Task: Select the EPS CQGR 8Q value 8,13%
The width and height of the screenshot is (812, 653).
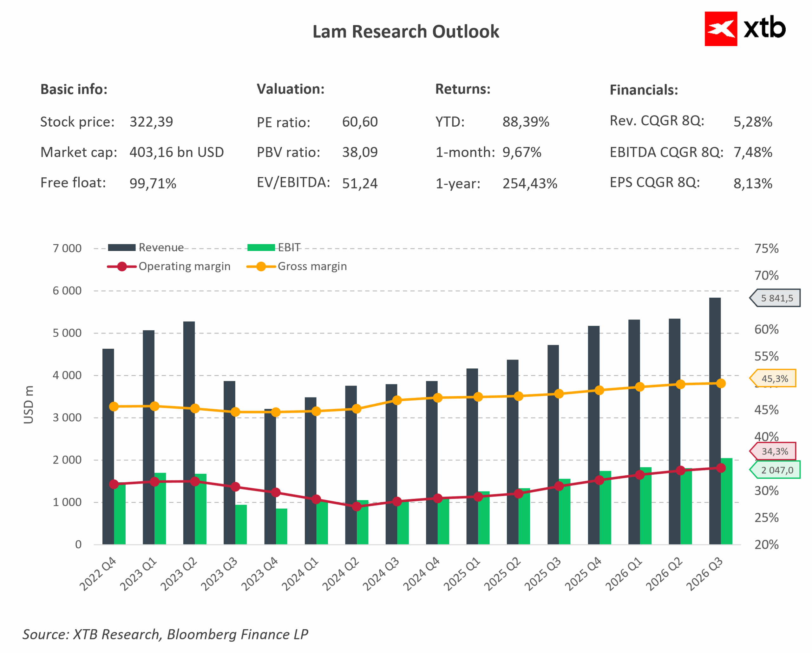Action: click(x=752, y=183)
